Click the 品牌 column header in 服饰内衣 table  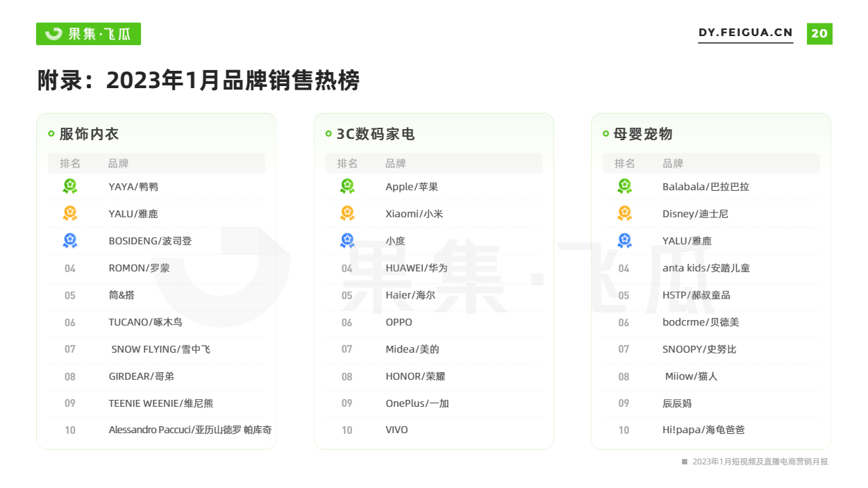(119, 164)
